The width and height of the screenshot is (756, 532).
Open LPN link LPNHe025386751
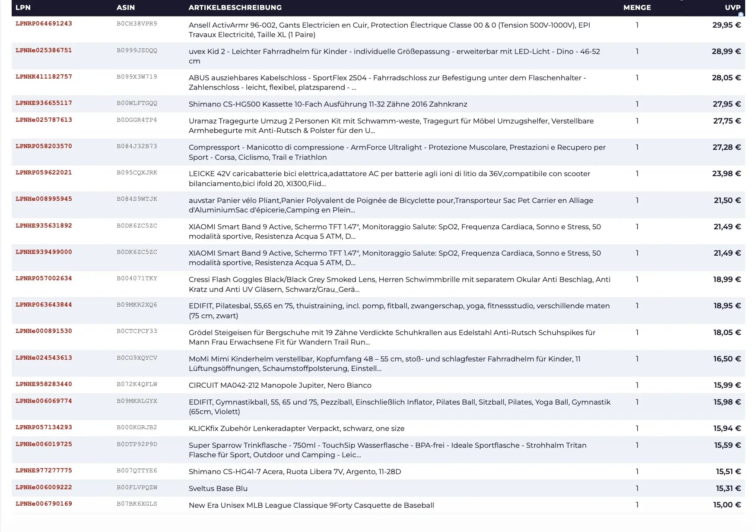pyautogui.click(x=44, y=51)
